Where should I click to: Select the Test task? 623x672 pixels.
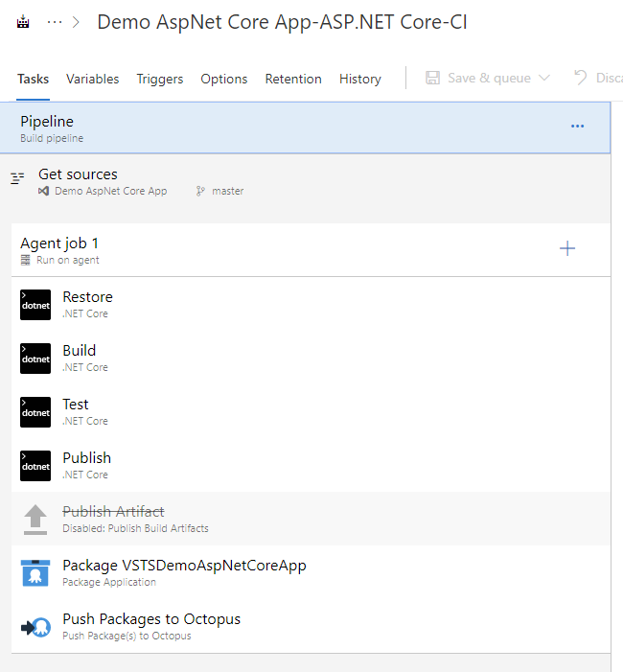[x=311, y=412]
